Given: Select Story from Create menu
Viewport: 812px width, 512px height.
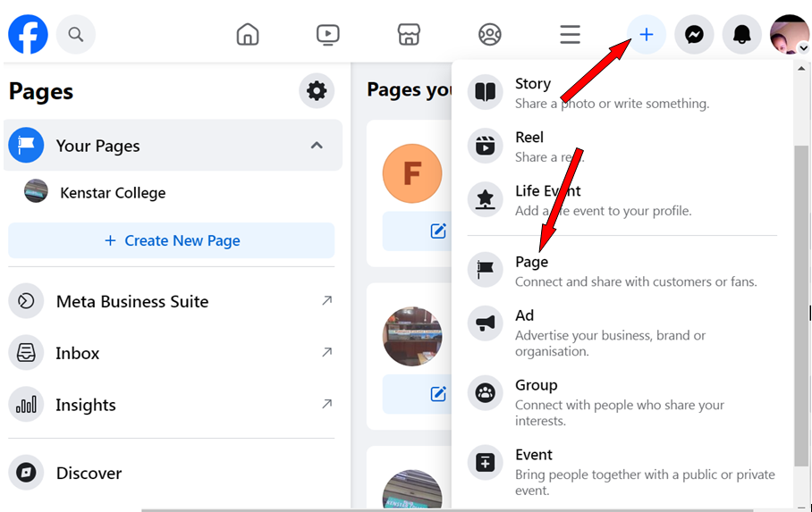Looking at the screenshot, I should (622, 93).
